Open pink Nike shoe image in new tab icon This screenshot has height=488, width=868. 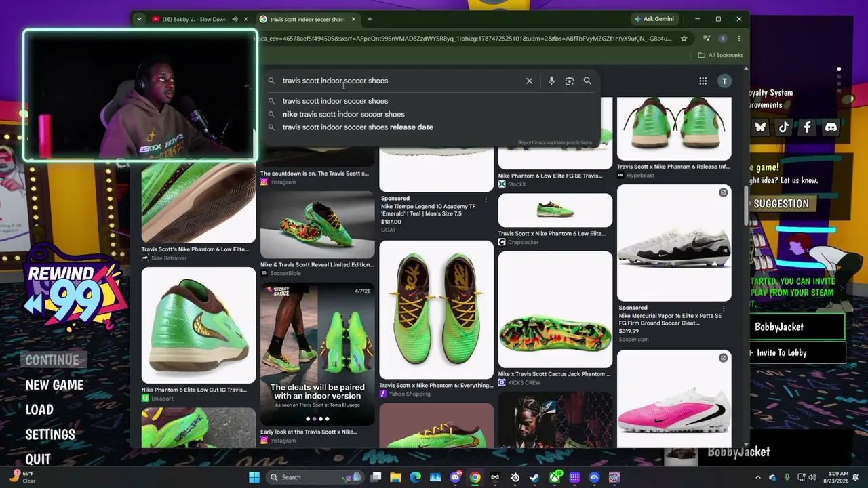coord(723,358)
